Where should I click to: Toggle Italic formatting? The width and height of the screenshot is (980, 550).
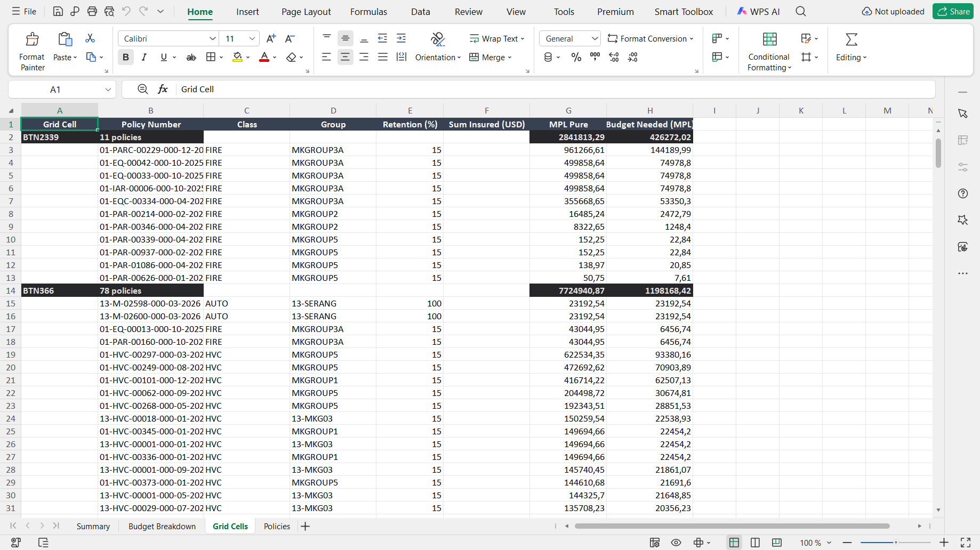[x=144, y=57]
